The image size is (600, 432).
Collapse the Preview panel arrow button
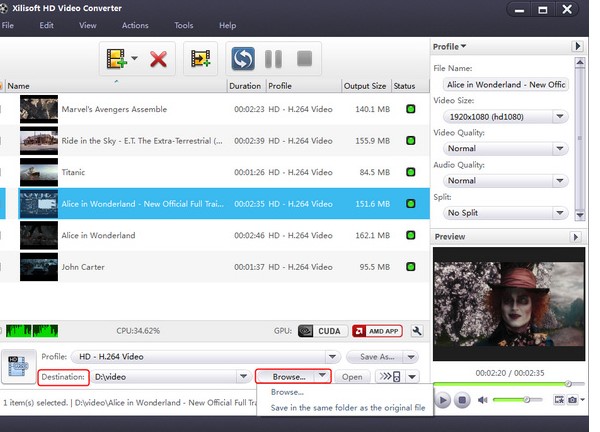pyautogui.click(x=576, y=237)
